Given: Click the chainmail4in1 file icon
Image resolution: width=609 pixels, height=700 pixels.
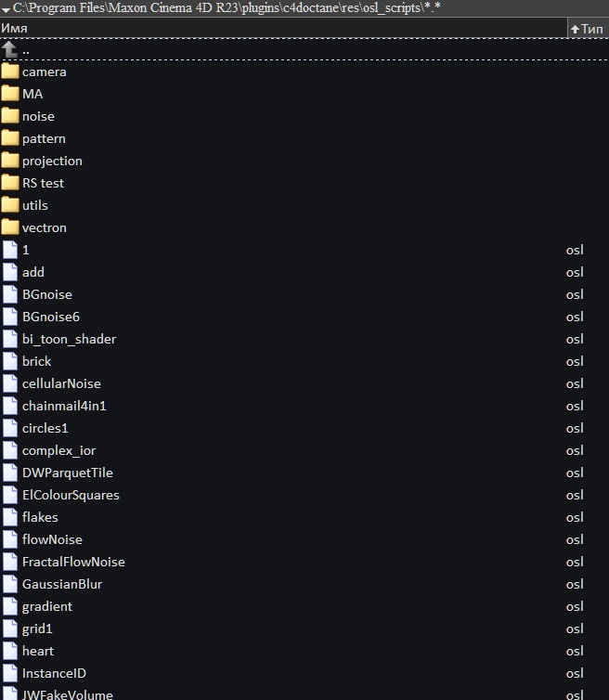Looking at the screenshot, I should pyautogui.click(x=10, y=406).
